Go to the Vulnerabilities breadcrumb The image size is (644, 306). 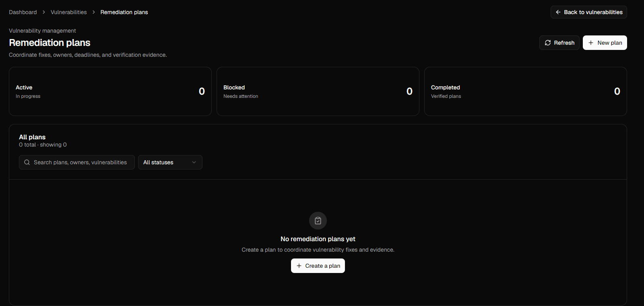pyautogui.click(x=69, y=12)
